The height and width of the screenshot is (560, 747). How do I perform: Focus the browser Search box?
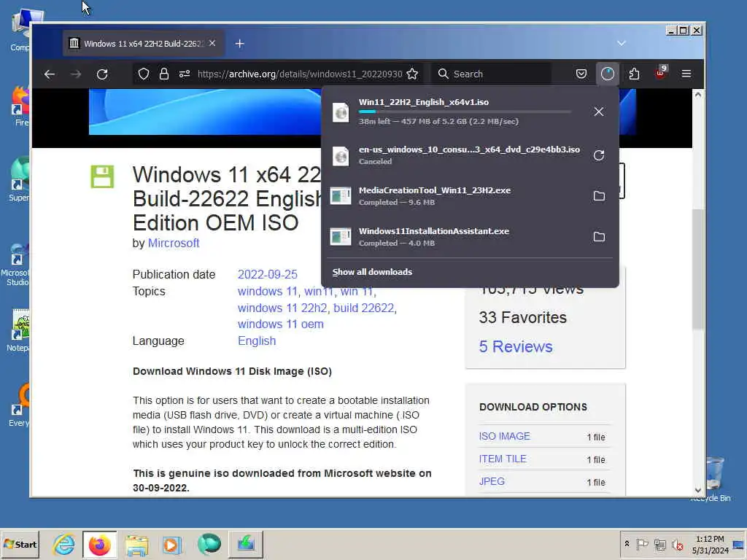tap(491, 74)
